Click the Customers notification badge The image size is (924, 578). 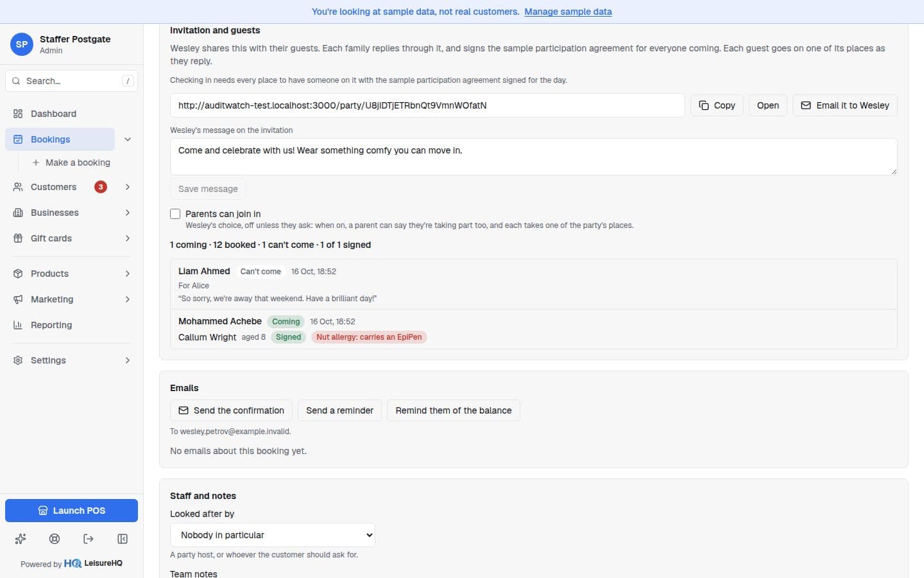tap(101, 187)
